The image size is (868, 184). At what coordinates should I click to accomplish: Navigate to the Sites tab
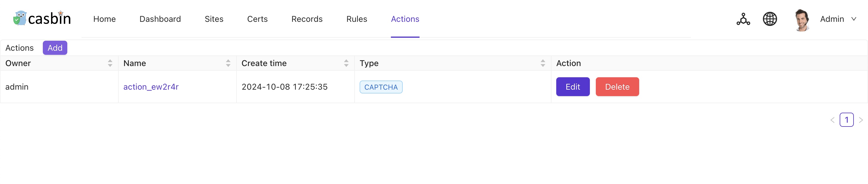(214, 19)
